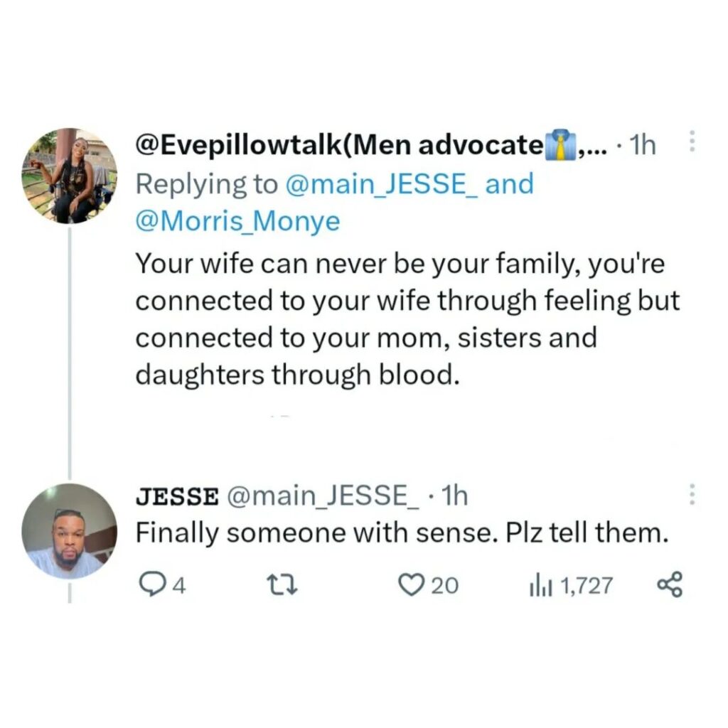Image resolution: width=728 pixels, height=728 pixels.
Task: Open the 1h timestamp on the Evepillowtalk tweet
Action: (642, 146)
